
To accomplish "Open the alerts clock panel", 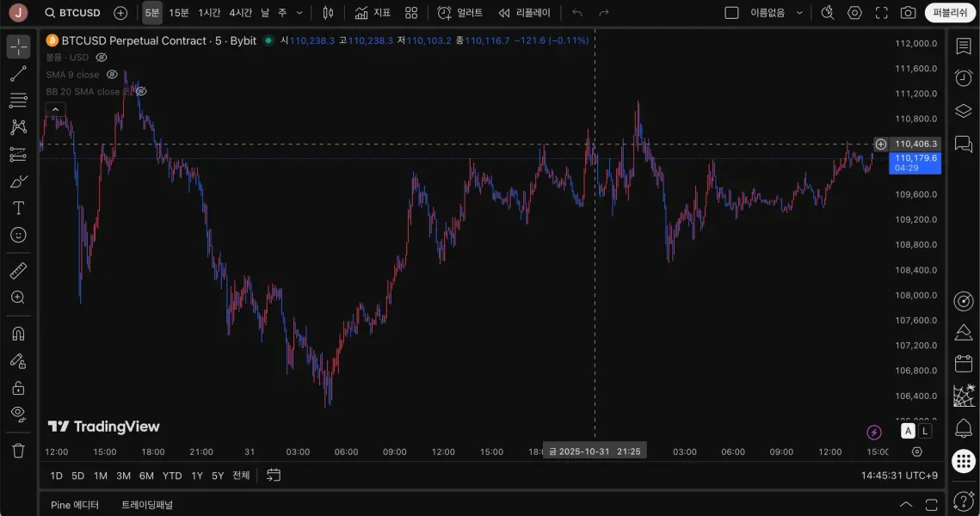I will coord(963,77).
